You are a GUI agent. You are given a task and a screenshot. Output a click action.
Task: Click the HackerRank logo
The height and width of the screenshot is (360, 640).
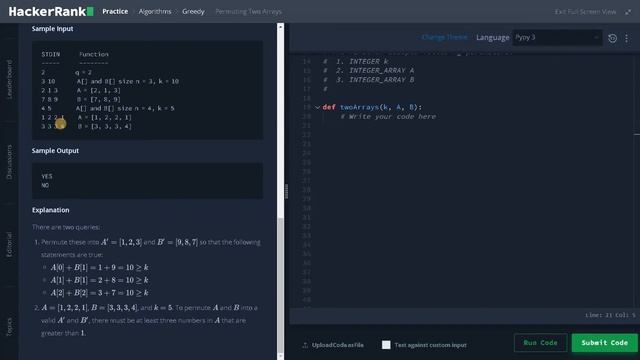(51, 11)
